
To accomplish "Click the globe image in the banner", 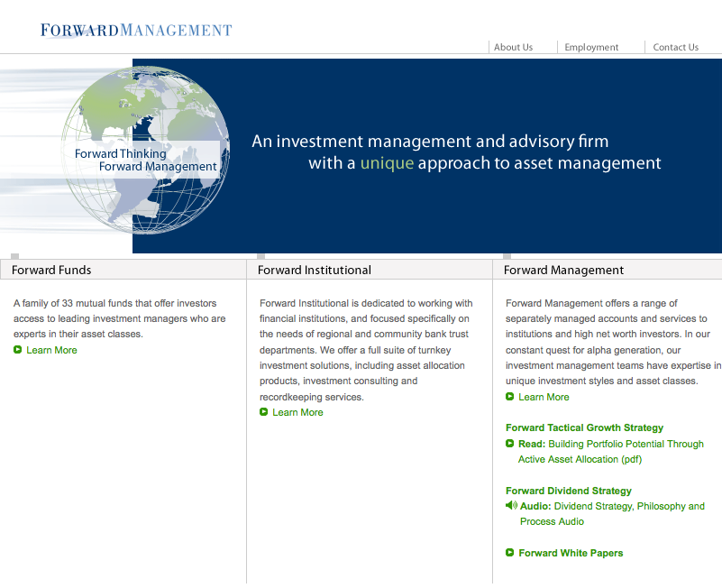I will (x=145, y=151).
